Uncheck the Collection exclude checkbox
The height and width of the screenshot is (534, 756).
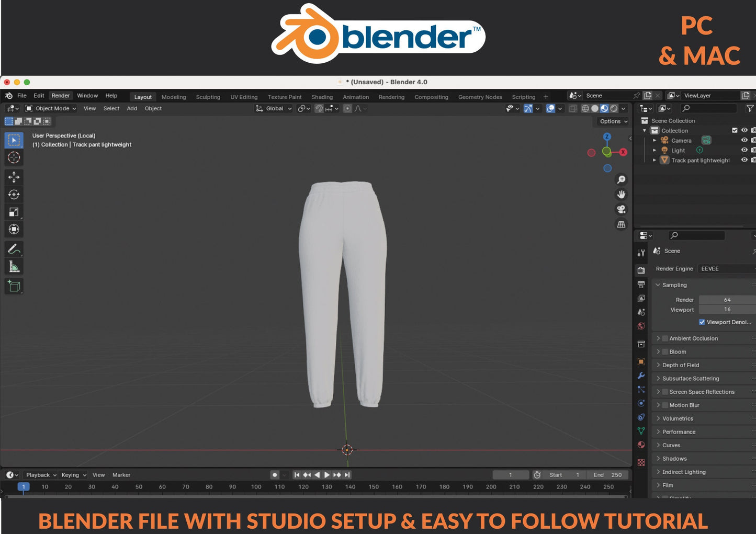pyautogui.click(x=735, y=130)
